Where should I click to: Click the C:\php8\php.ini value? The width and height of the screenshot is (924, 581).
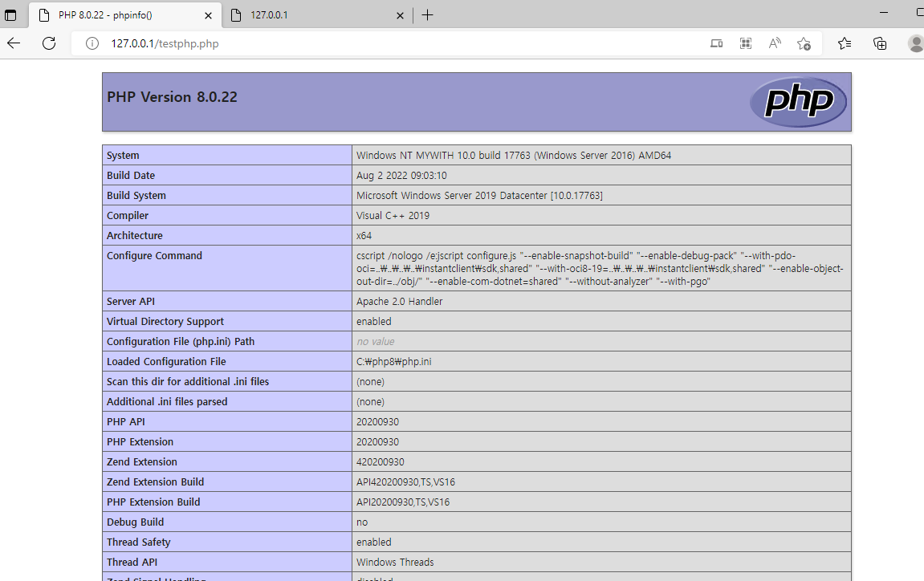[x=393, y=362]
